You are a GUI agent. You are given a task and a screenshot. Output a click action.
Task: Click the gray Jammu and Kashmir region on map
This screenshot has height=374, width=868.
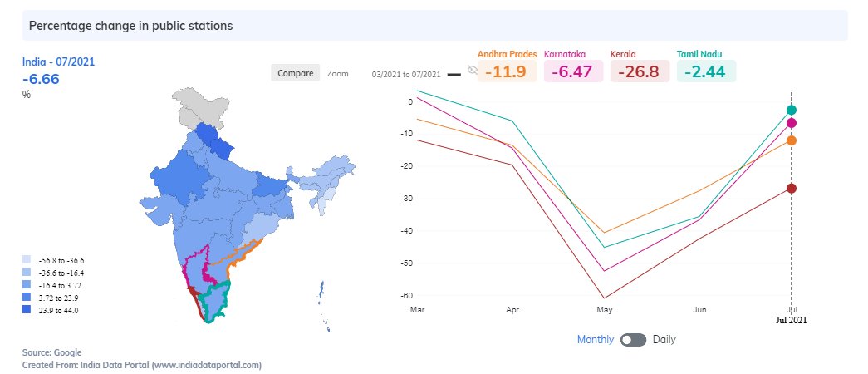[x=199, y=108]
